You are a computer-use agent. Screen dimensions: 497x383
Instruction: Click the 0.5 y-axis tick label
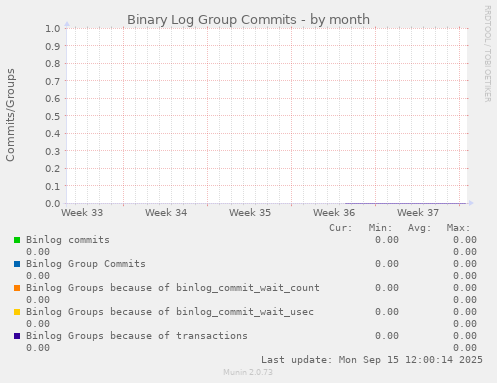pos(53,116)
